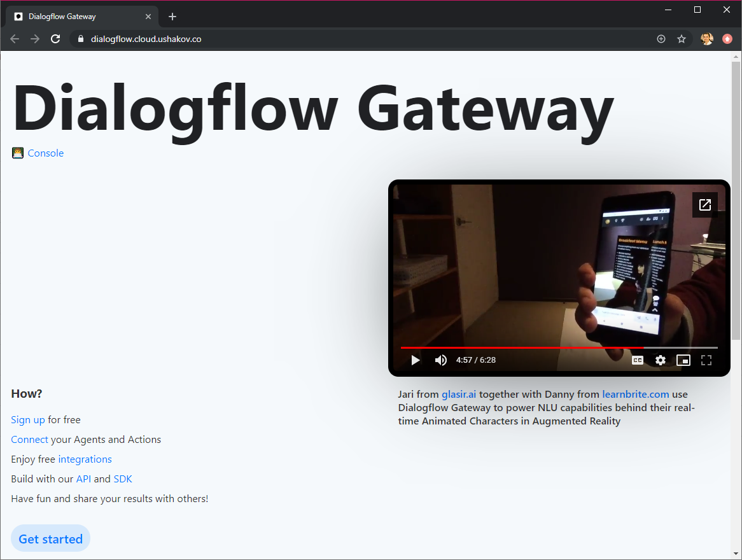Open the integrations link
742x560 pixels.
click(x=85, y=459)
